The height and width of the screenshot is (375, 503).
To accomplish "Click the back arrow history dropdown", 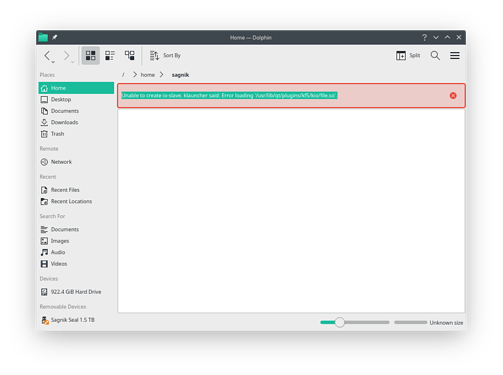I will click(53, 62).
